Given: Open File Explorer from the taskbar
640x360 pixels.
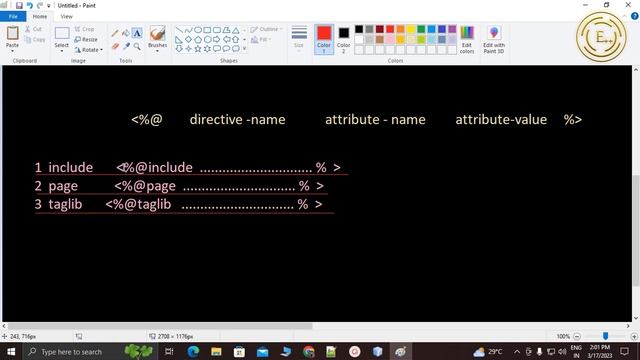Looking at the screenshot, I should 216,351.
